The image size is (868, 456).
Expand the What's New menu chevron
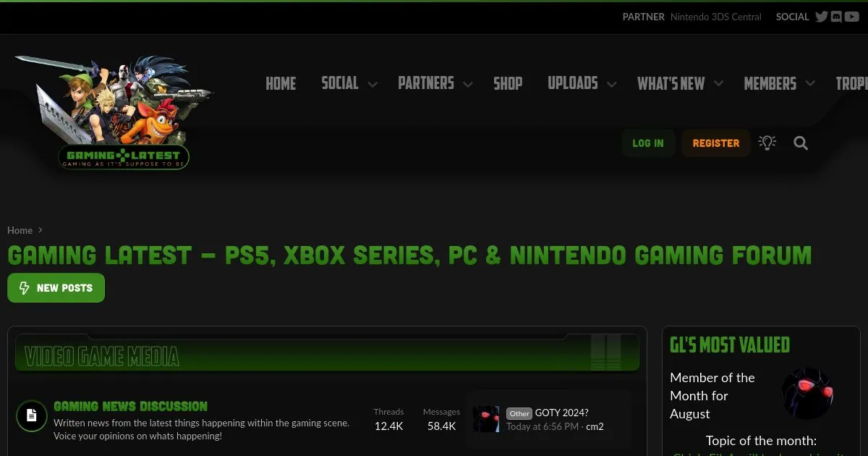point(718,84)
